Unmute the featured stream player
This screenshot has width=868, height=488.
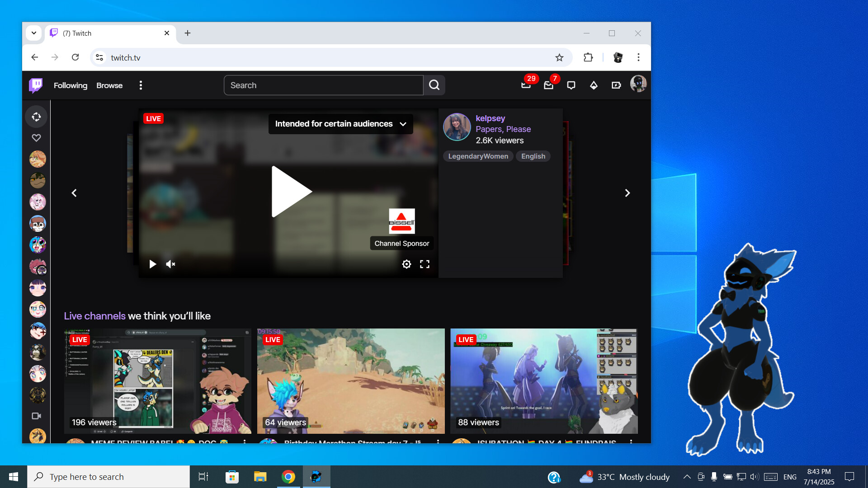click(170, 264)
